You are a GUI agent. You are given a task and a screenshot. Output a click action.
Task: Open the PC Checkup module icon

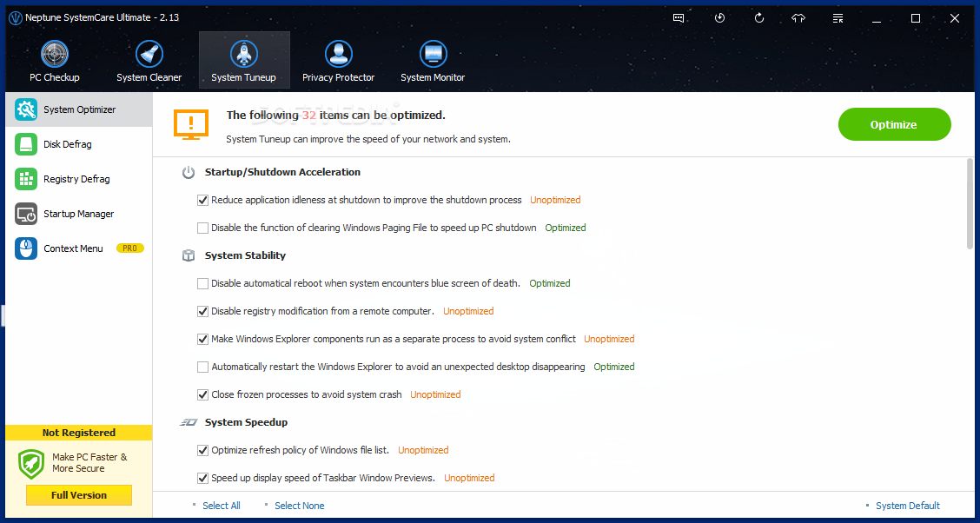pos(55,55)
